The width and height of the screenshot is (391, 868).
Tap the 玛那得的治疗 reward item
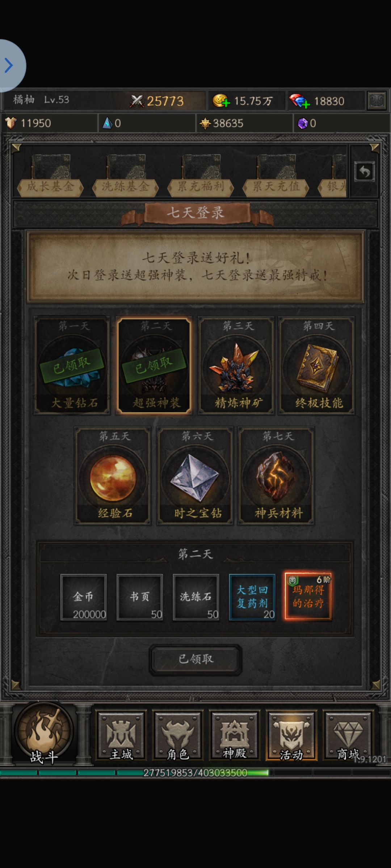[308, 597]
